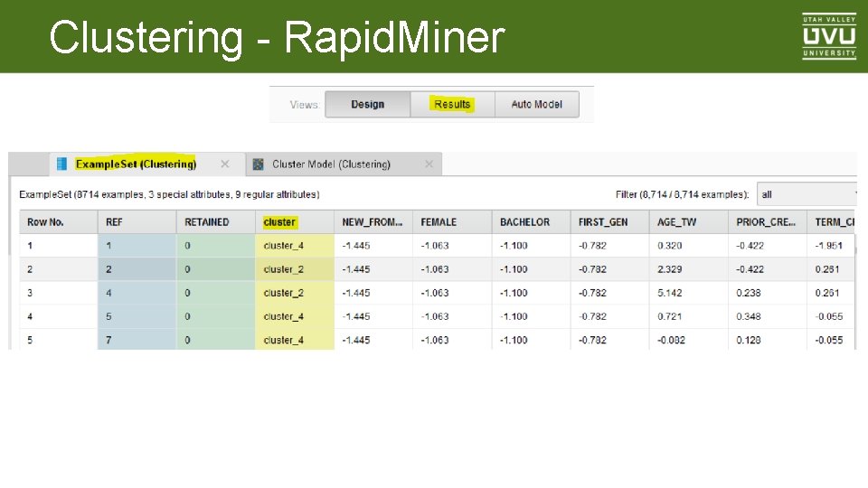The height and width of the screenshot is (488, 868).
Task: Open the filter dropdown set to all
Action: 807,194
